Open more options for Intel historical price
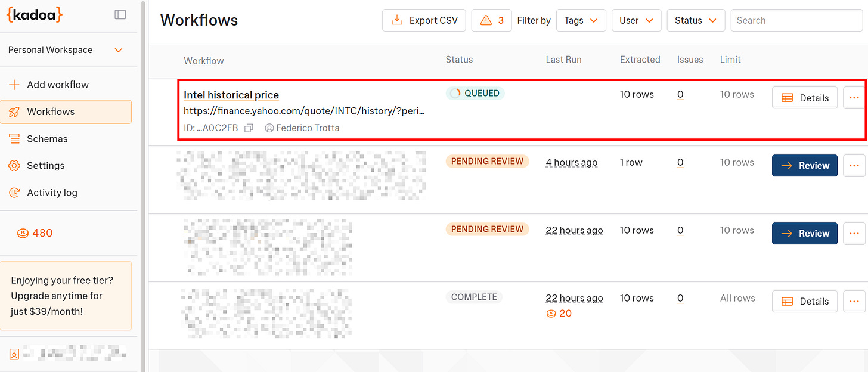Screen dimensions: 868x372 pos(854,98)
